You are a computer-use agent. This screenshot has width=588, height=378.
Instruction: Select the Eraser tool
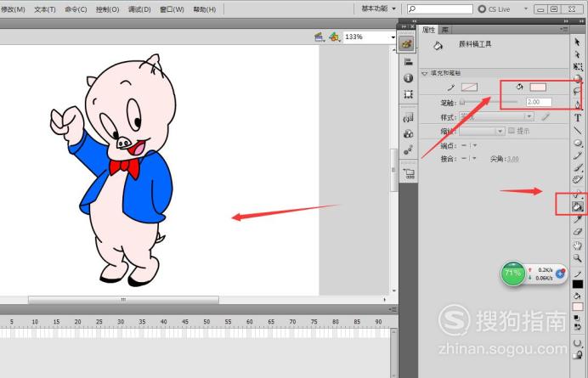point(578,232)
